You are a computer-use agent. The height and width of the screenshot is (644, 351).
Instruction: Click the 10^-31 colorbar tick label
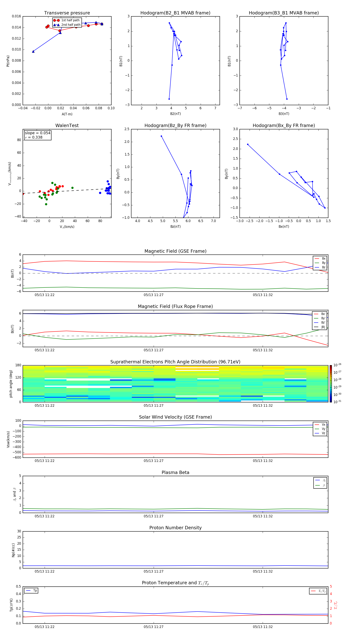pyautogui.click(x=337, y=402)
